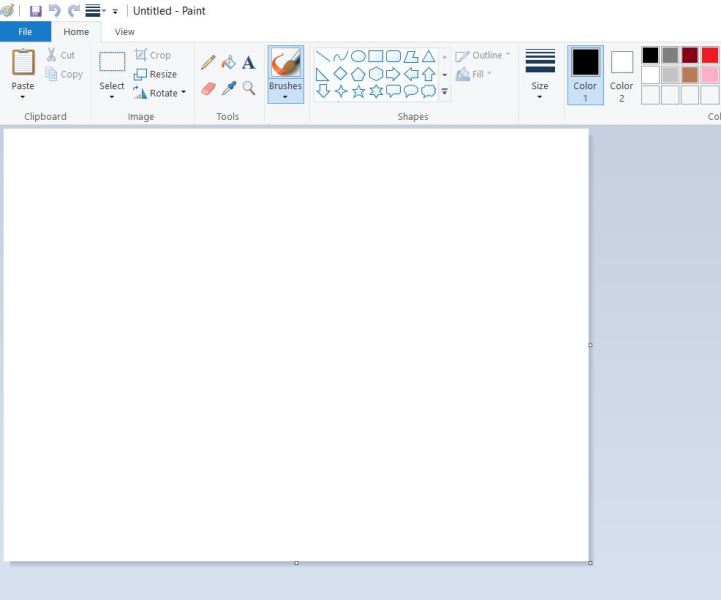
Task: Choose the Hexagon shape
Action: 376,74
